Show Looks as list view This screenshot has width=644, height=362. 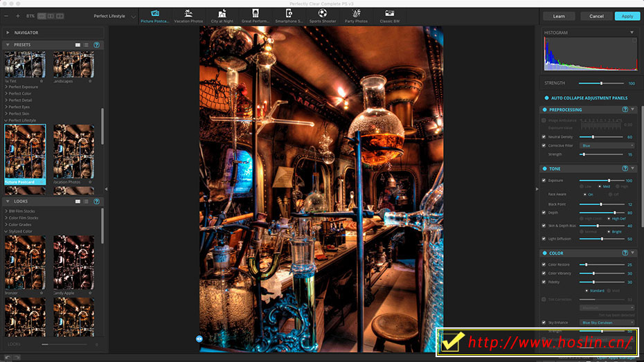[86, 201]
